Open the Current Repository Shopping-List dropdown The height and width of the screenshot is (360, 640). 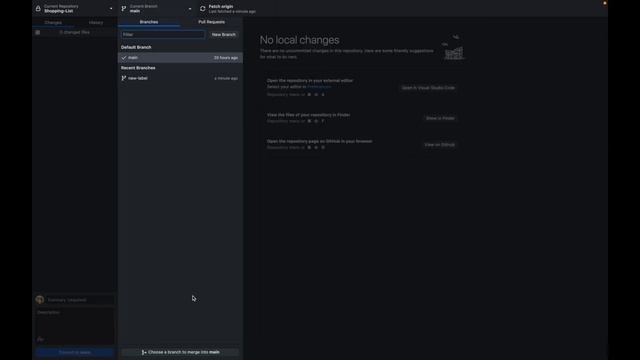pos(75,9)
